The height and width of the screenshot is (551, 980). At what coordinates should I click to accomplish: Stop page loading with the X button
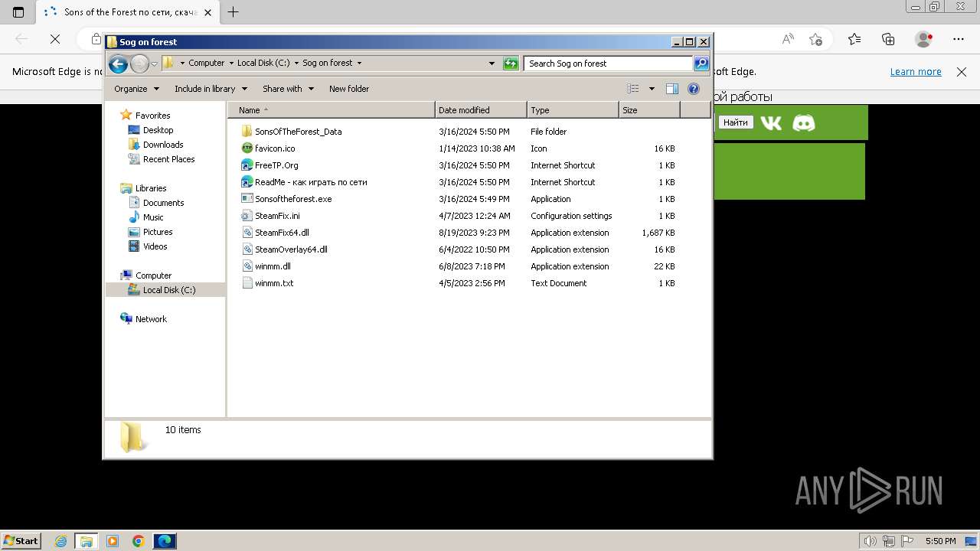[x=55, y=39]
